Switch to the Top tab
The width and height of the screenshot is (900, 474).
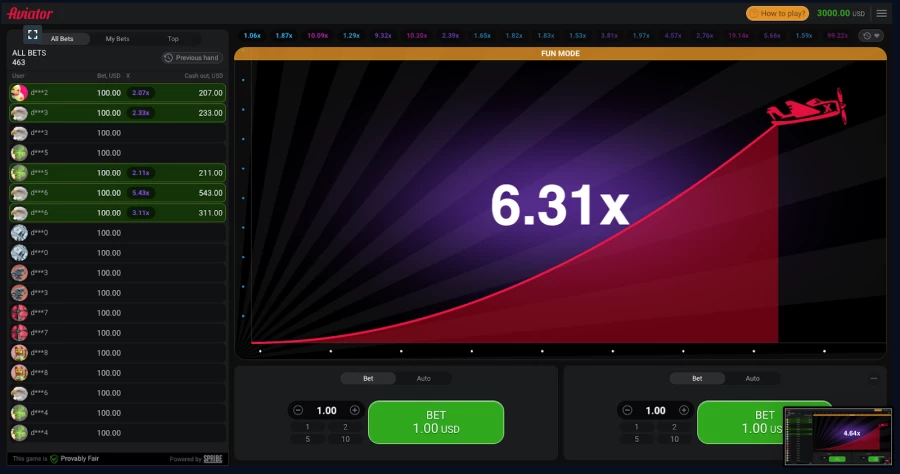pyautogui.click(x=173, y=39)
